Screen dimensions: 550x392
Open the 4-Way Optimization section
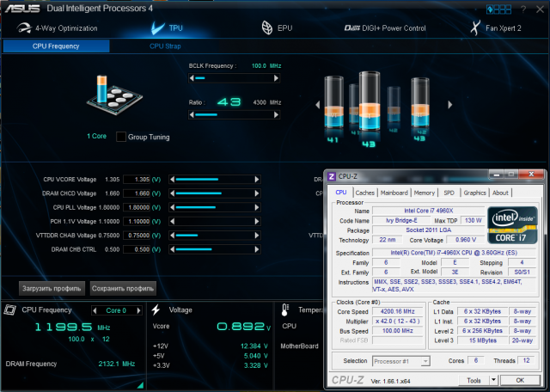click(x=57, y=28)
